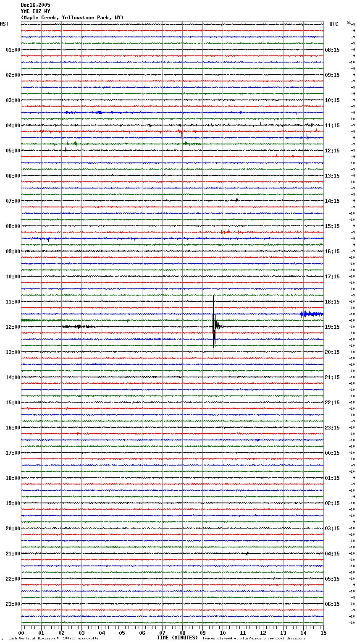Click the 16:15 UTC time label

pos(332,251)
